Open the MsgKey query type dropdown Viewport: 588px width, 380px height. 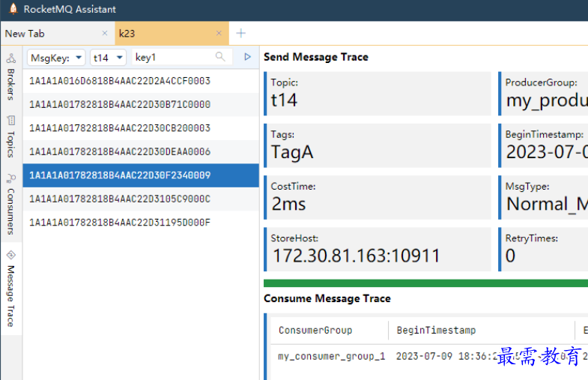(x=56, y=58)
